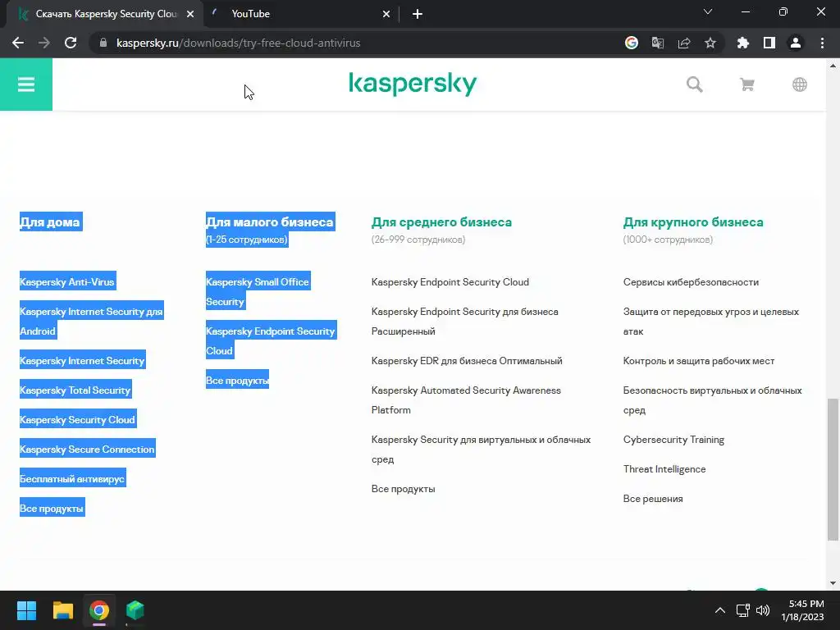This screenshot has height=630, width=840.
Task: Open Cybersecurity Training link
Action: tap(673, 440)
